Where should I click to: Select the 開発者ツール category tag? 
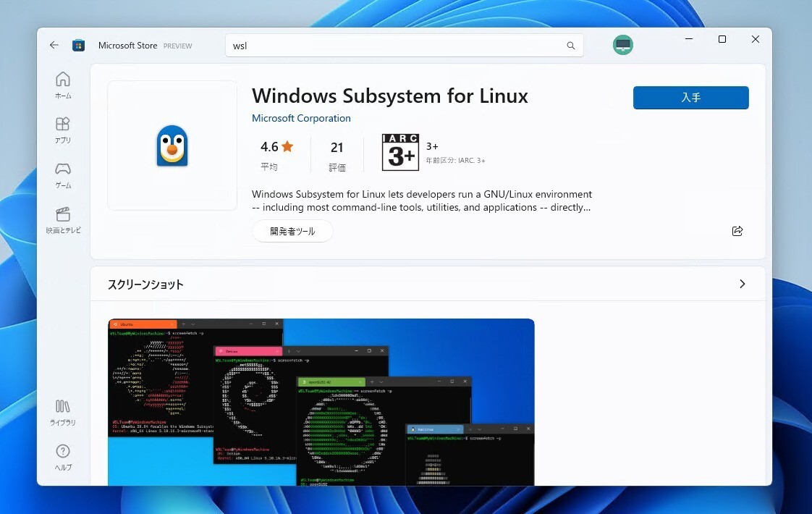(292, 231)
